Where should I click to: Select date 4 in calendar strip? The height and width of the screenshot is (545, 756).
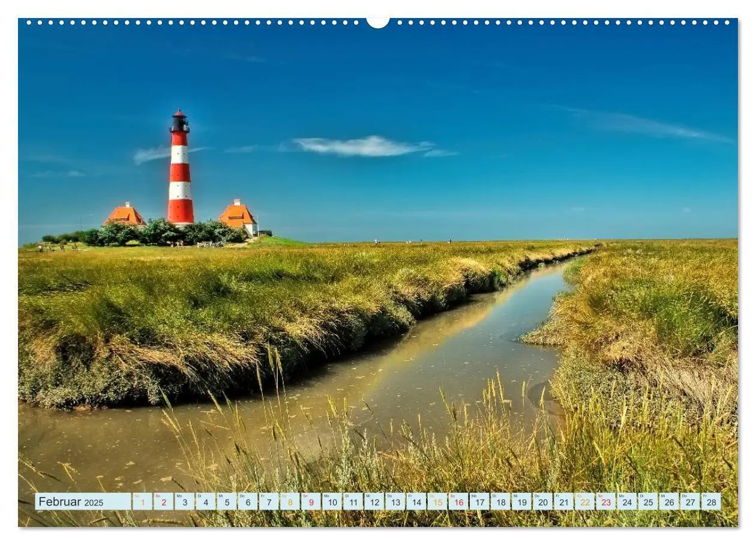(x=205, y=502)
